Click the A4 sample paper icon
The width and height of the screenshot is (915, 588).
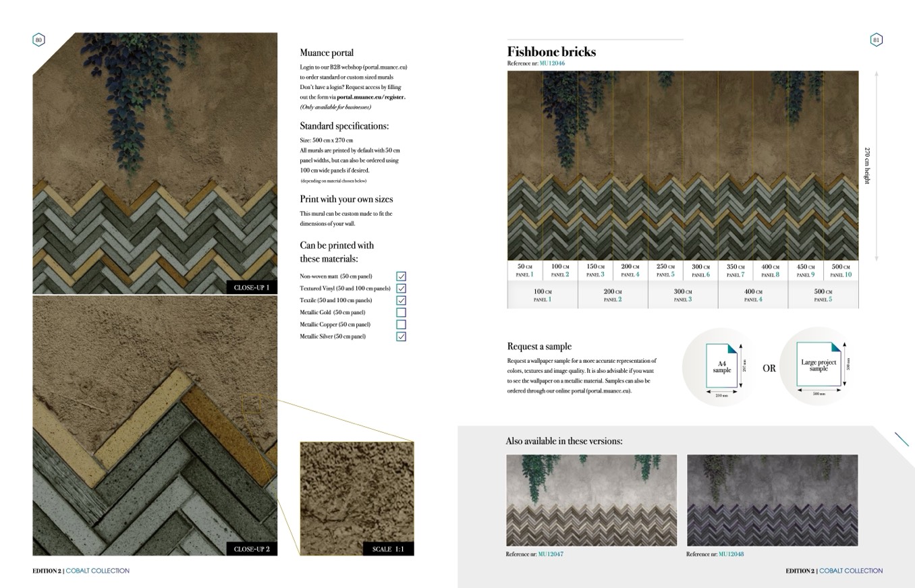[721, 366]
